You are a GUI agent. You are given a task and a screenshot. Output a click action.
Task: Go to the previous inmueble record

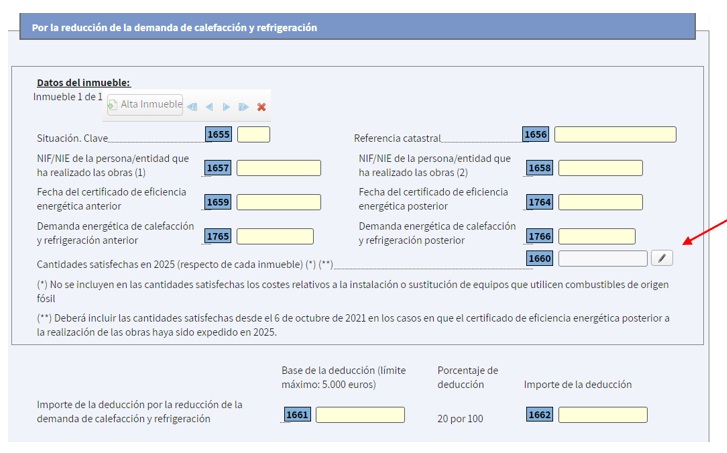(x=209, y=107)
